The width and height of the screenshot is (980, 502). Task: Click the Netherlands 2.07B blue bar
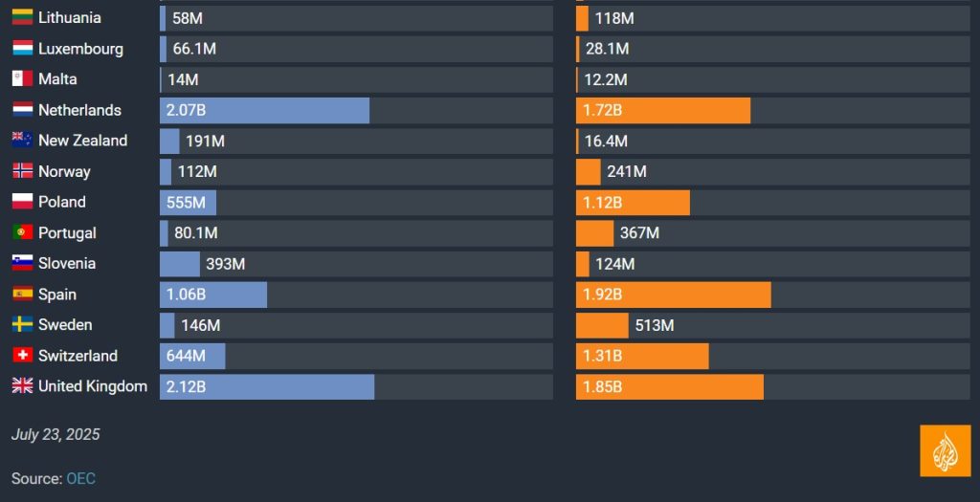pyautogui.click(x=264, y=110)
